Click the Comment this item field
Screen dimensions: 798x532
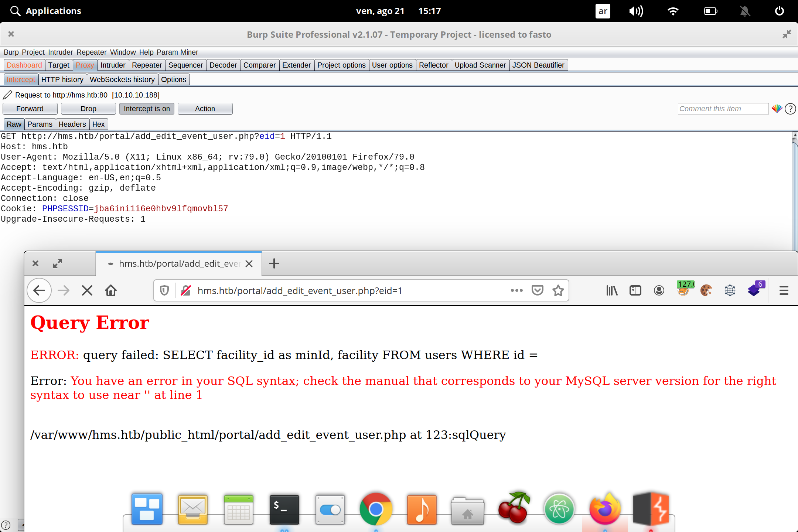[722, 108]
